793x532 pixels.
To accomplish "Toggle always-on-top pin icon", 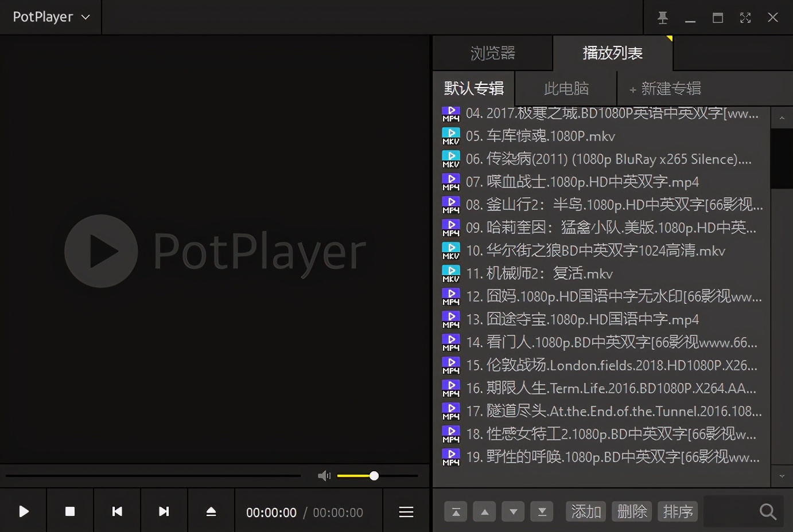I will pyautogui.click(x=662, y=17).
